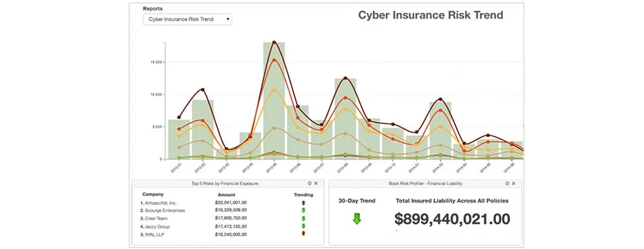Click the 30-Day Trend label
Image resolution: width=644 pixels, height=249 pixels.
point(357,201)
